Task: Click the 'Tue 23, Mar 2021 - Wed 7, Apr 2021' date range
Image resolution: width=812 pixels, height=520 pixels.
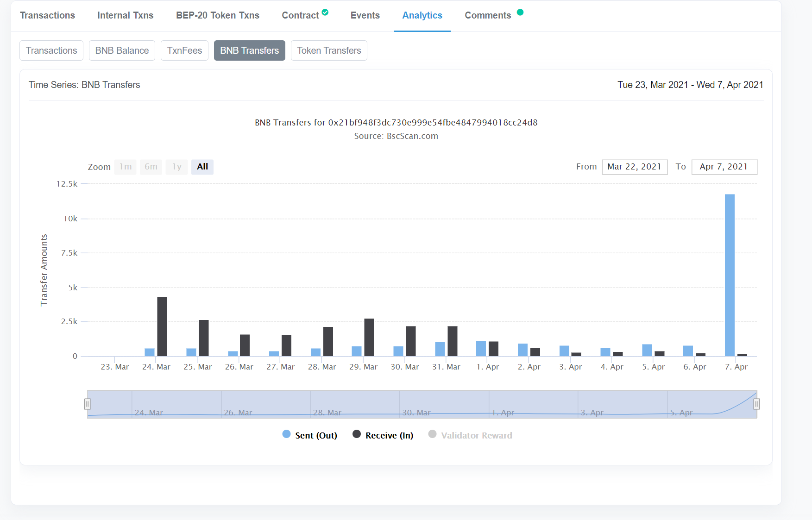Action: tap(690, 85)
